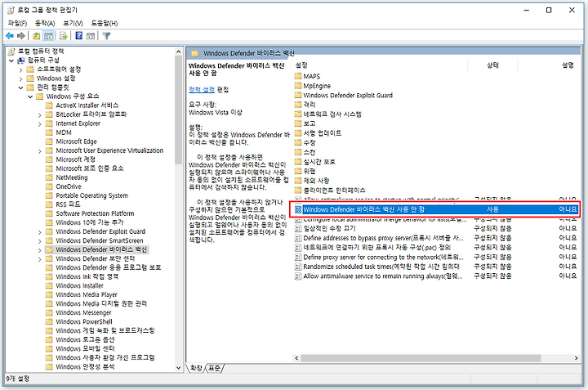Select Windows Defender 바이러스 백신 사용 안 함 policy

[434, 209]
